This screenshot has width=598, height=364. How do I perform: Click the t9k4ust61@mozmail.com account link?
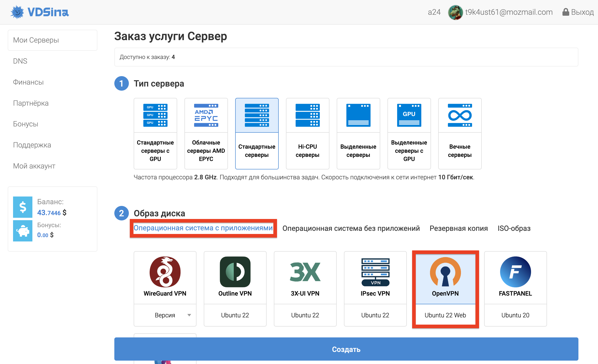[x=509, y=12]
